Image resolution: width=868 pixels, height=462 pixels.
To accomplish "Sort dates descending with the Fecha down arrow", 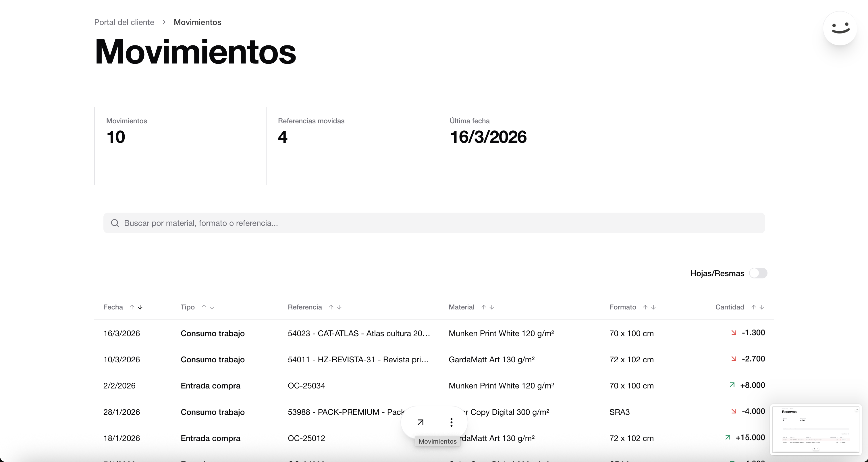I will (140, 307).
